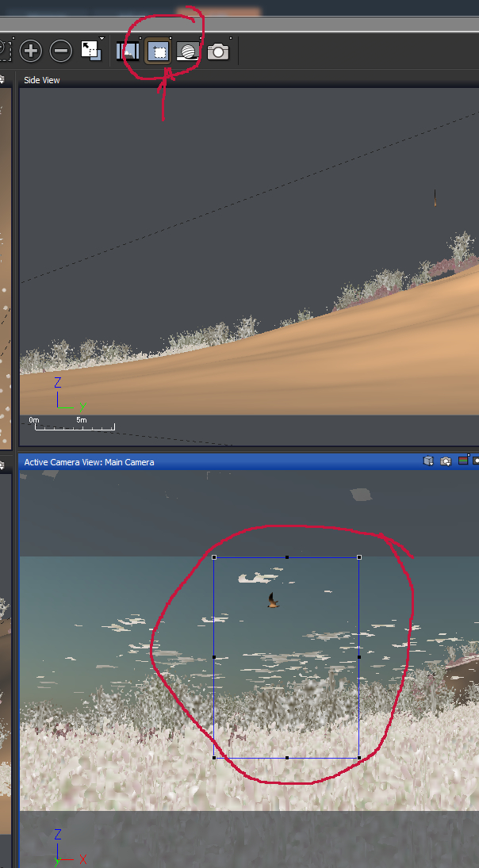Screen dimensions: 479x868
Task: Activate the Active Camera View: Main Camera title
Action: [89, 461]
